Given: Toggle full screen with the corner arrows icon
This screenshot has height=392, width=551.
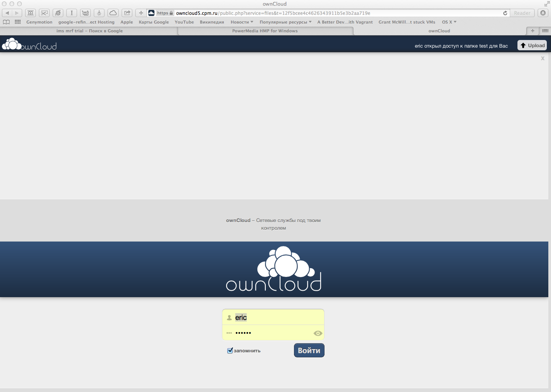Looking at the screenshot, I should (x=546, y=4).
